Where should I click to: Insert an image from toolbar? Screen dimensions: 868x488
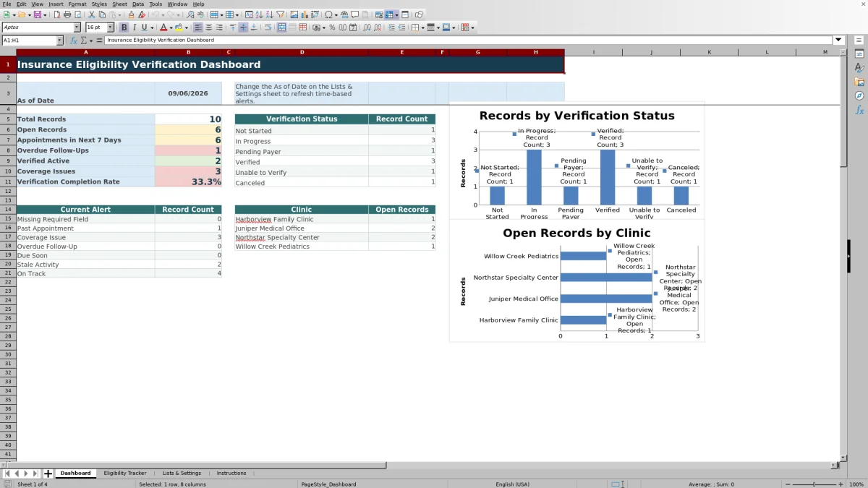(x=294, y=14)
